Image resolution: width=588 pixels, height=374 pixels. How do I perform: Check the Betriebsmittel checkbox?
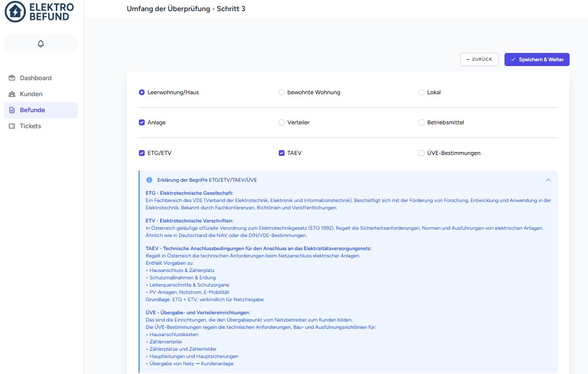click(x=421, y=122)
